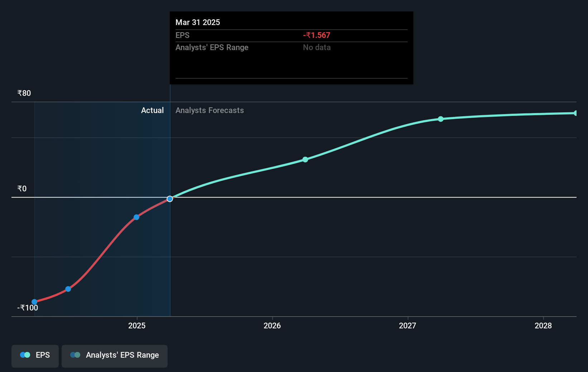Select the first actual EPS point near -₹100
This screenshot has width=588, height=372.
(34, 302)
